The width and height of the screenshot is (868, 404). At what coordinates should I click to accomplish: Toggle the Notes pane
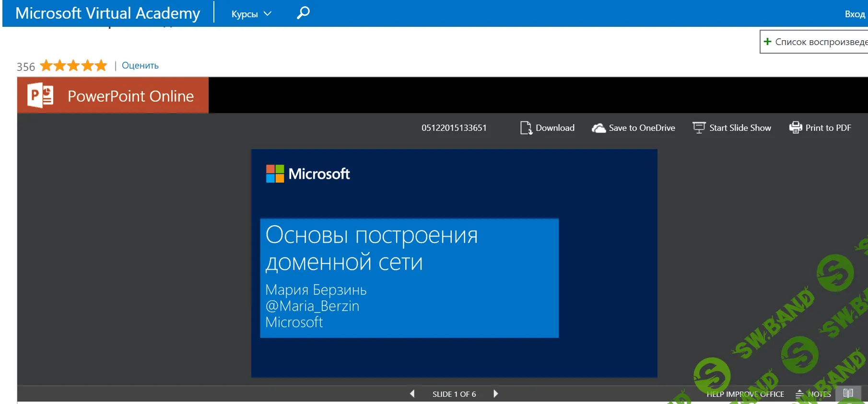pyautogui.click(x=814, y=394)
